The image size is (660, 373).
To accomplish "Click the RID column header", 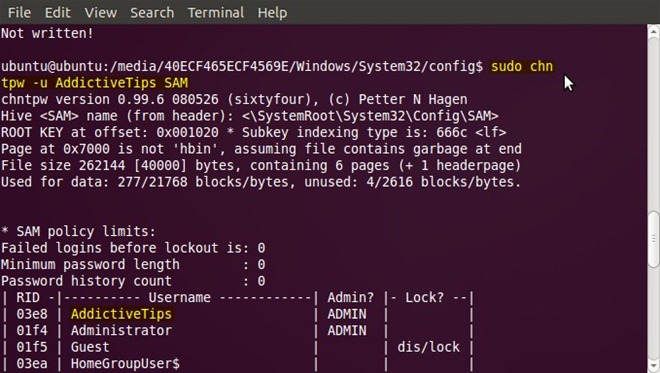I will pyautogui.click(x=28, y=298).
